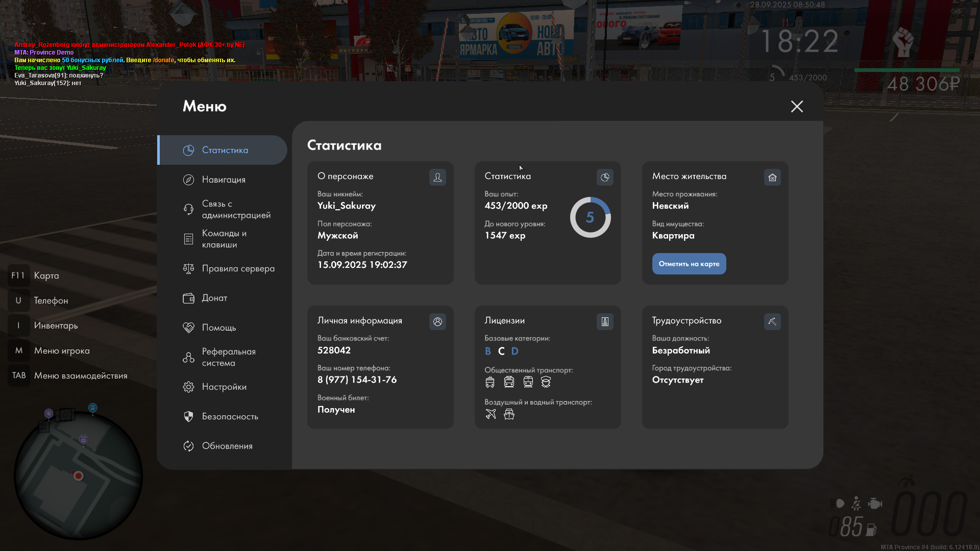
Task: Open the Безопасность section
Action: [x=230, y=416]
